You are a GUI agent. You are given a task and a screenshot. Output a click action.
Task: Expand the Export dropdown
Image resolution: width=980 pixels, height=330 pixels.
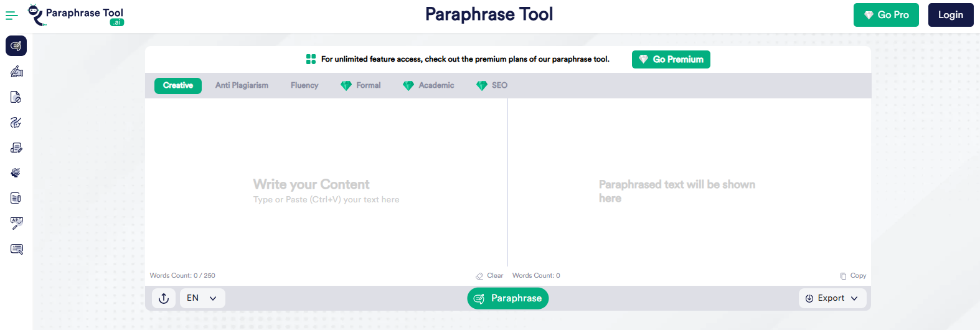pos(831,298)
